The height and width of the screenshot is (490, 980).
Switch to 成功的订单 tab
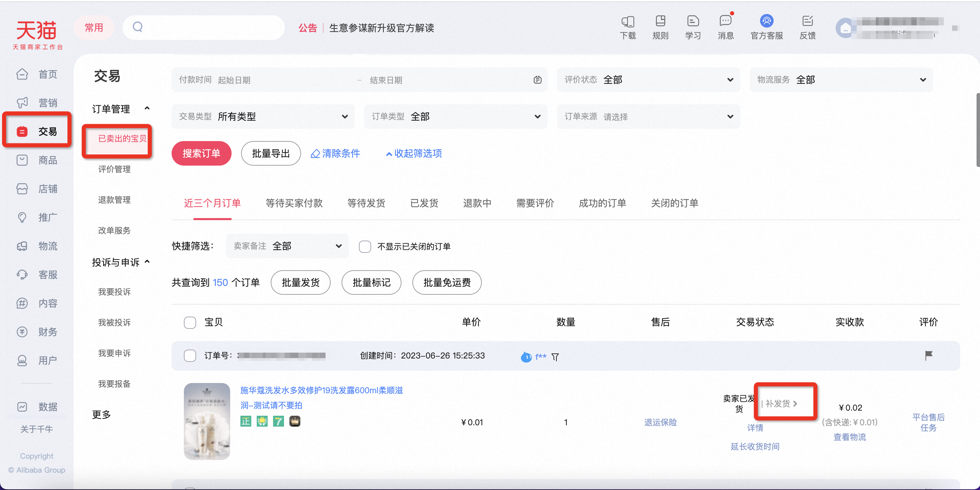coord(602,203)
